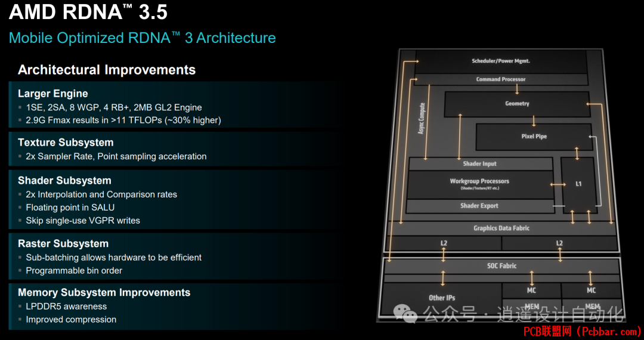This screenshot has width=644, height=340.
Task: Click the Texture Subsystem heading
Action: (66, 143)
